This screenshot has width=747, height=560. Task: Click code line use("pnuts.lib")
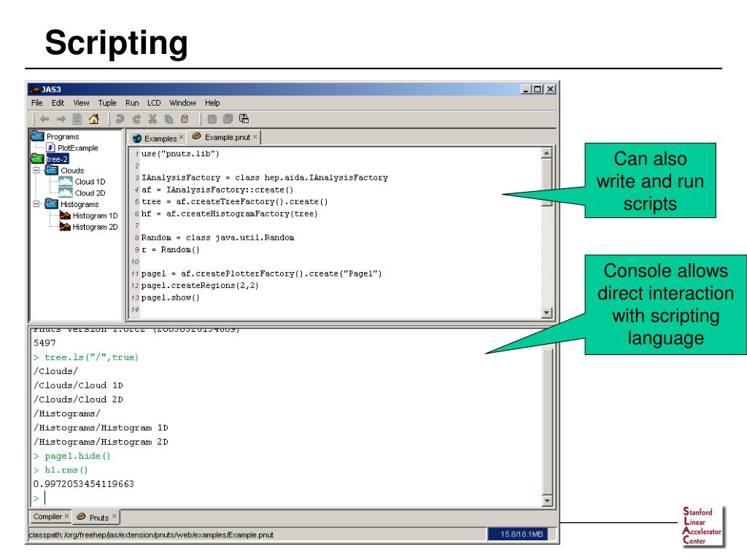[180, 154]
